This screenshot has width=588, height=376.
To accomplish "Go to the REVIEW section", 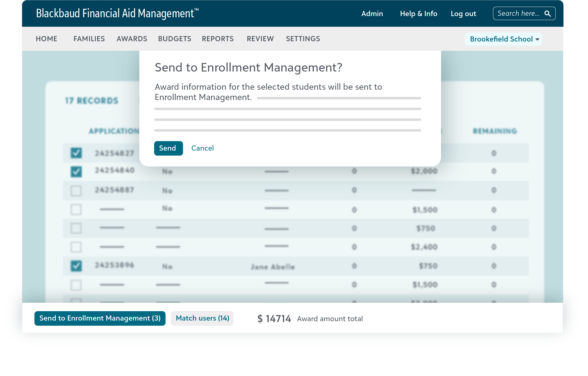I will coord(260,39).
